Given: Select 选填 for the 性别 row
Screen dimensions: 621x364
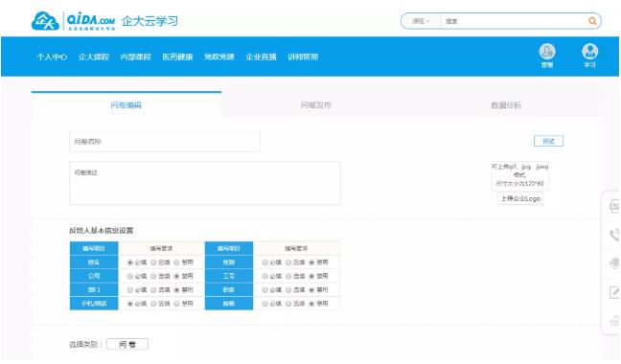Looking at the screenshot, I should (x=288, y=262).
